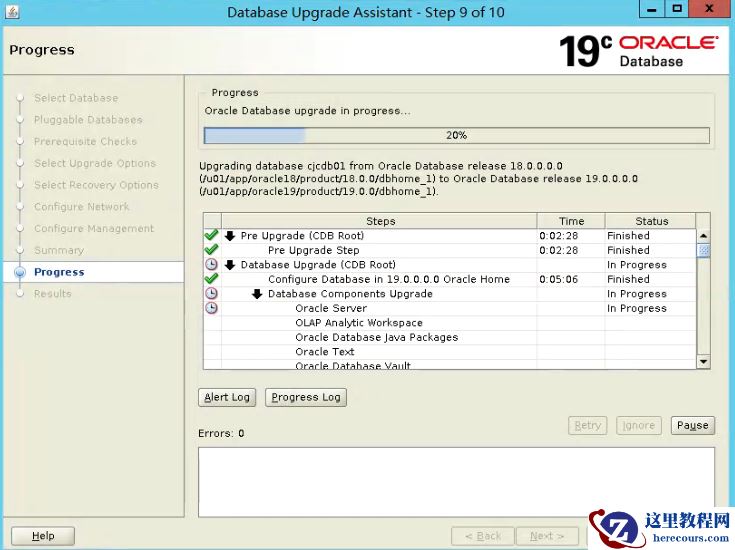Click clock icon beside Oracle Server row
The width and height of the screenshot is (735, 550).
coord(212,308)
